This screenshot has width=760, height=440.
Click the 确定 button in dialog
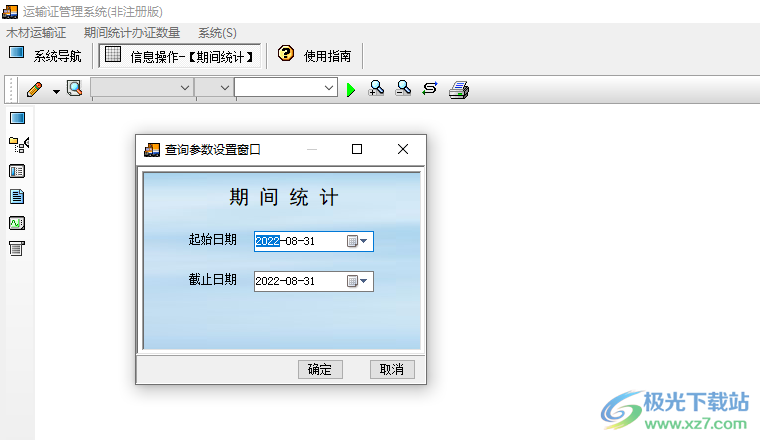click(x=320, y=369)
